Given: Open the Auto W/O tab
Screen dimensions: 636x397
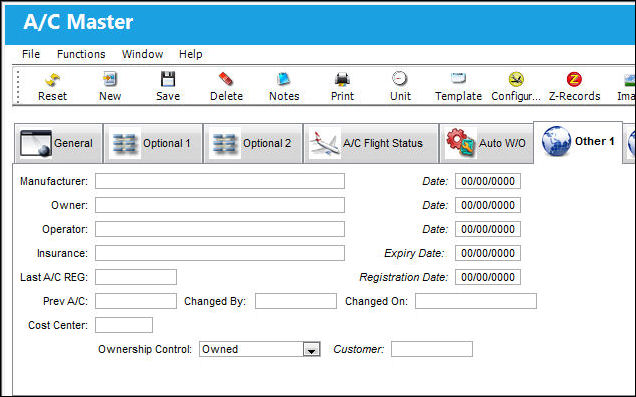Looking at the screenshot, I should pos(486,144).
